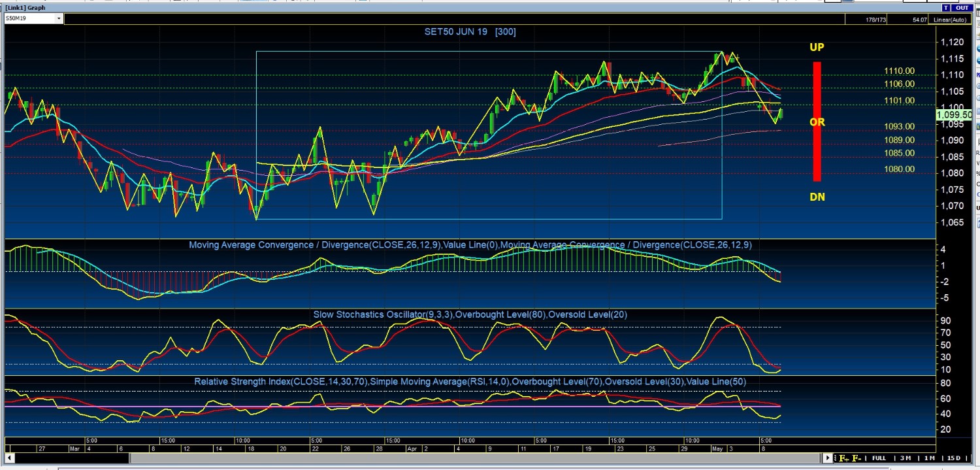
Task: Click the 1089.00 price level label
Action: [x=899, y=140]
